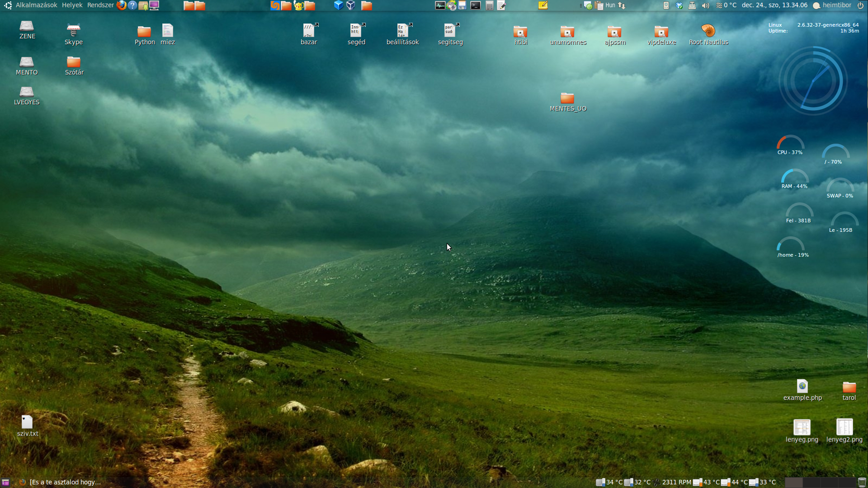Open the VirtualBox launcher icon
Viewport: 868px width, 488px height.
[x=351, y=5]
